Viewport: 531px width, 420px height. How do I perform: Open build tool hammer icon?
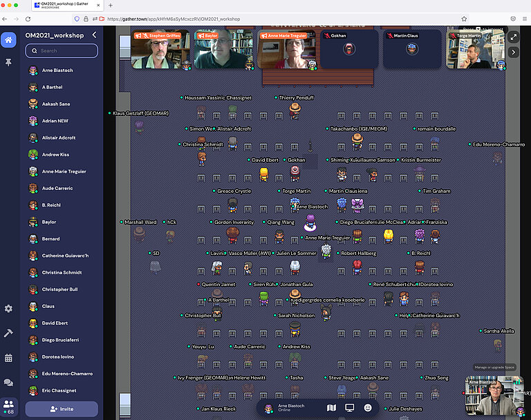pos(8,333)
